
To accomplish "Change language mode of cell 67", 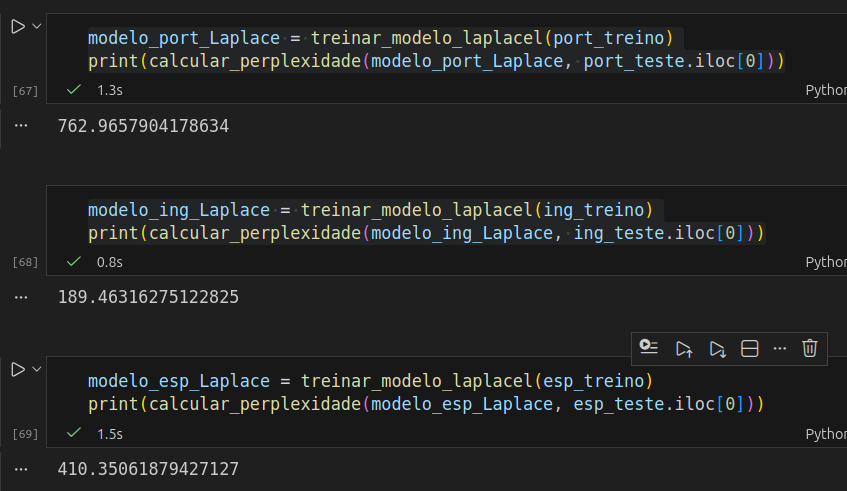I will click(x=826, y=90).
